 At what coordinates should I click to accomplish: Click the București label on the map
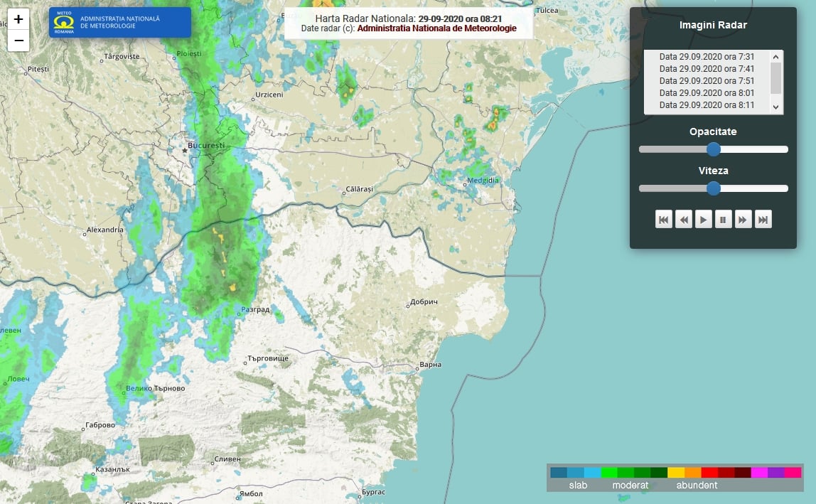[x=206, y=145]
